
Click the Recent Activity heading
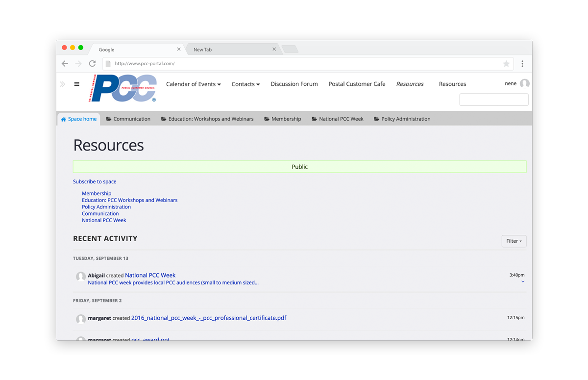(105, 239)
